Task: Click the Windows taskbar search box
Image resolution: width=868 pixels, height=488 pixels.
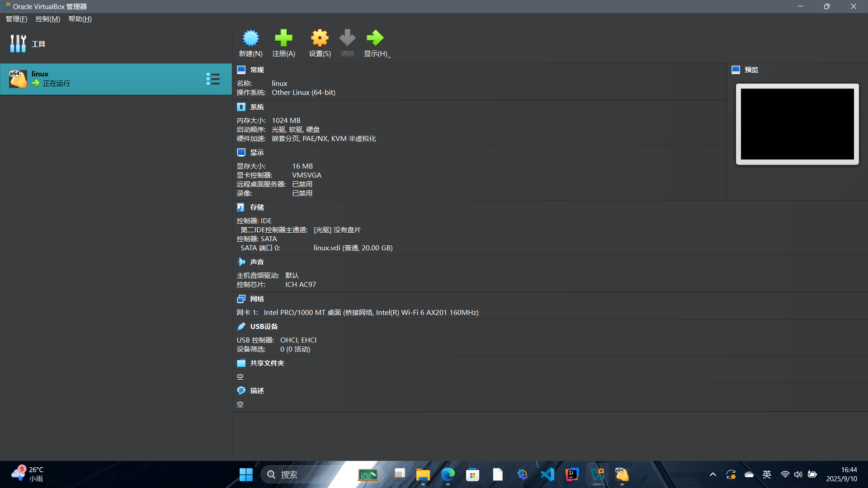Action: point(298,474)
